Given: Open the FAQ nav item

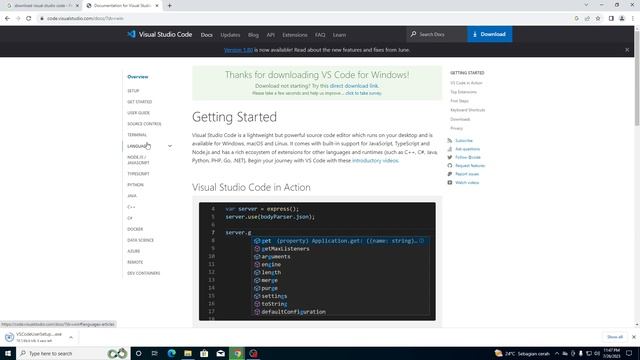Looking at the screenshot, I should coord(320,35).
